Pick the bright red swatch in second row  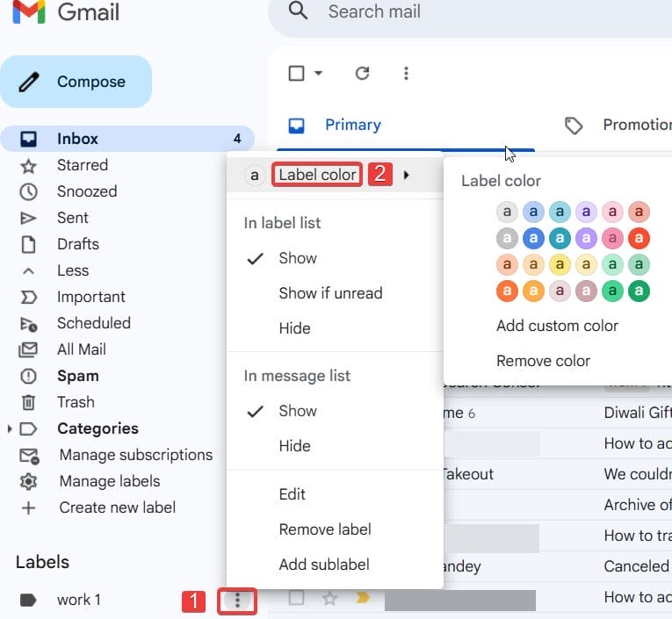tap(639, 238)
